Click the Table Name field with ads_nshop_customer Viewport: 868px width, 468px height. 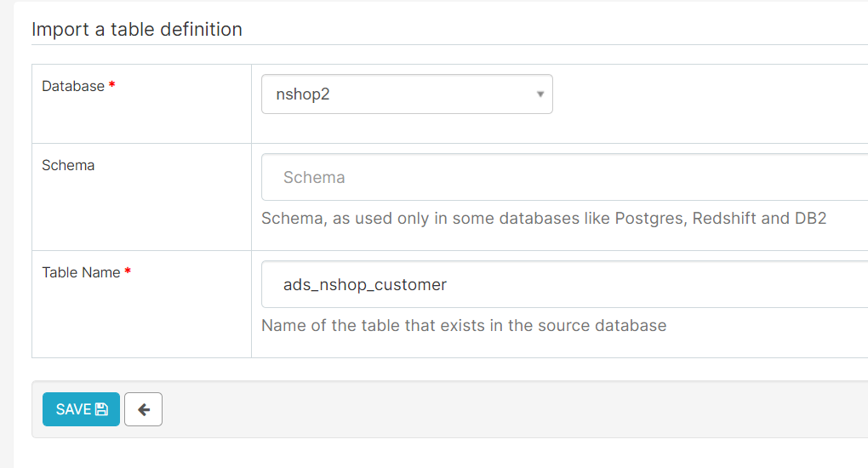(x=565, y=284)
